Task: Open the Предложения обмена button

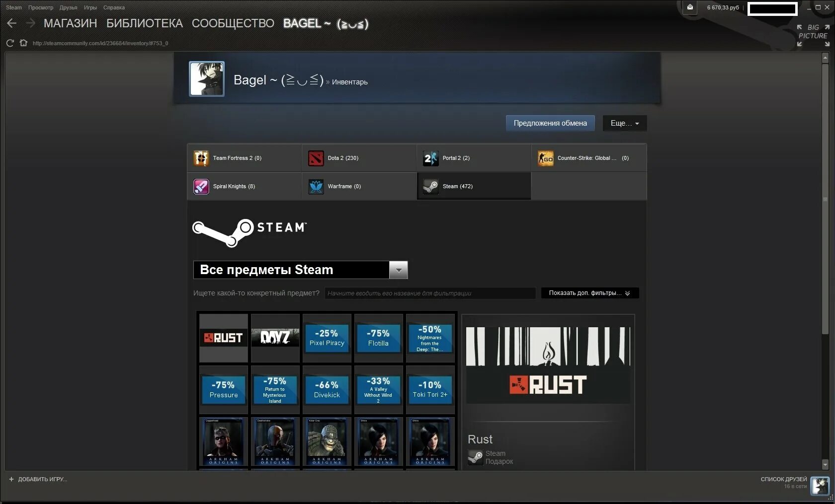Action: (550, 123)
